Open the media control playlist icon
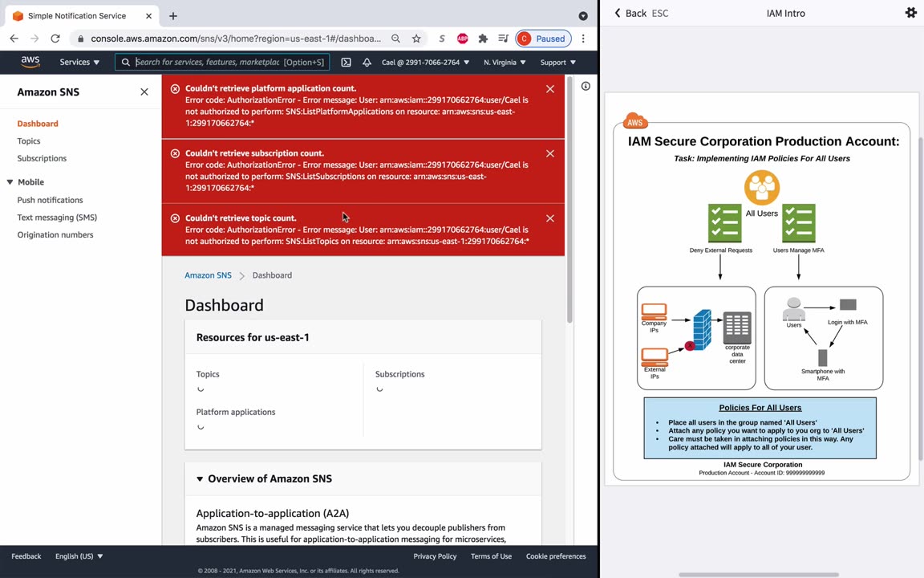The image size is (924, 578). pos(503,39)
